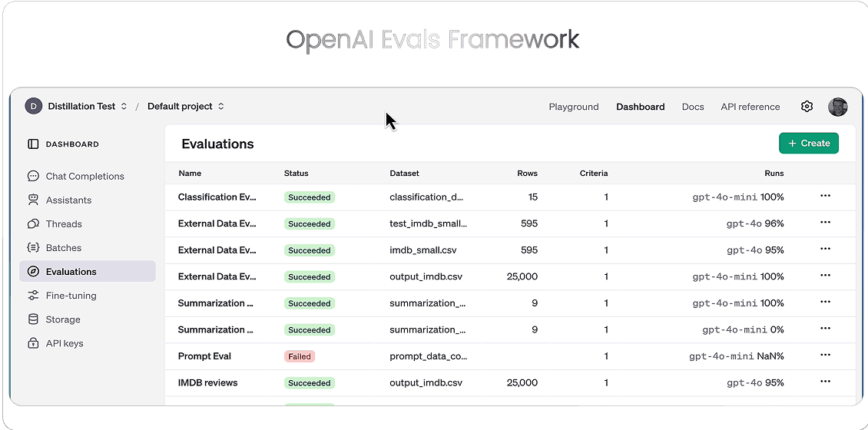
Task: Click the Criteria column header
Action: 594,174
